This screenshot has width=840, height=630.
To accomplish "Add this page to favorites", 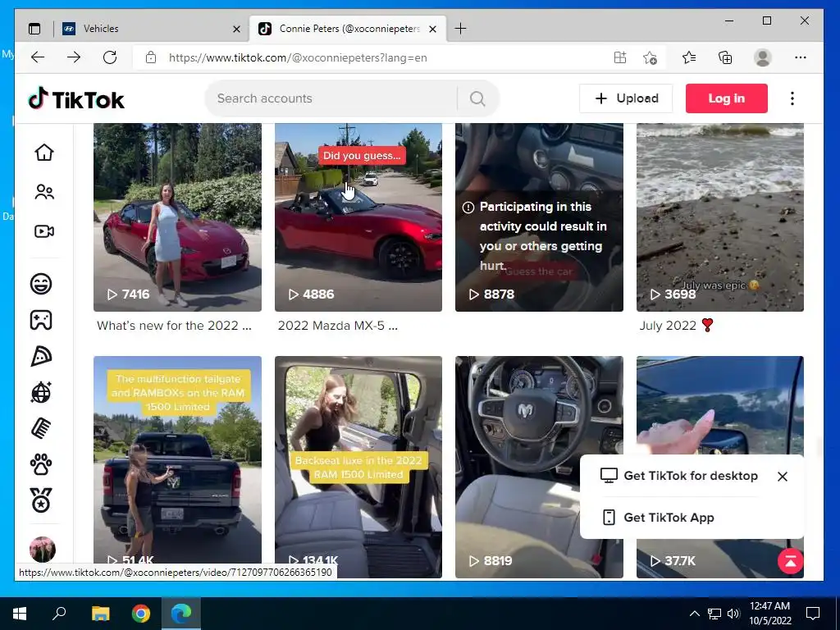I will 650,57.
